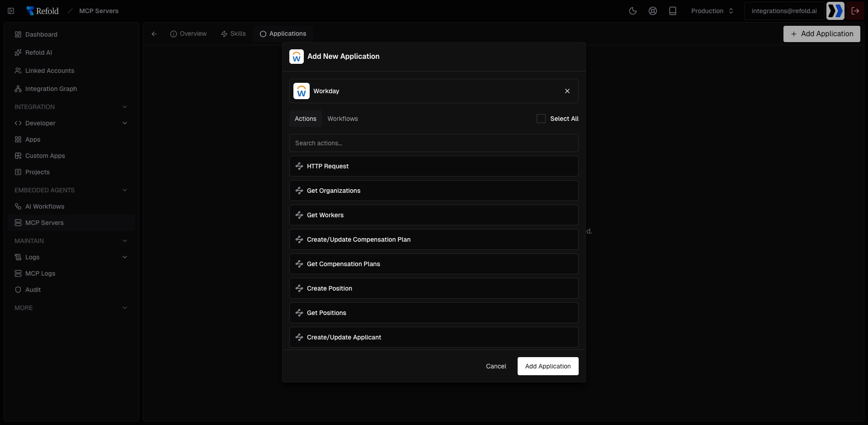Click Workday logo in dialog header

[x=297, y=57]
